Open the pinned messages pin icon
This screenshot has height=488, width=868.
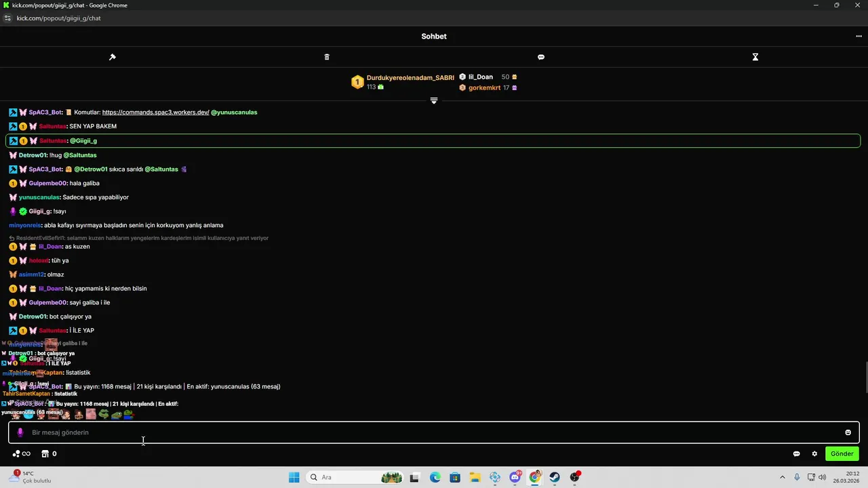tap(113, 57)
